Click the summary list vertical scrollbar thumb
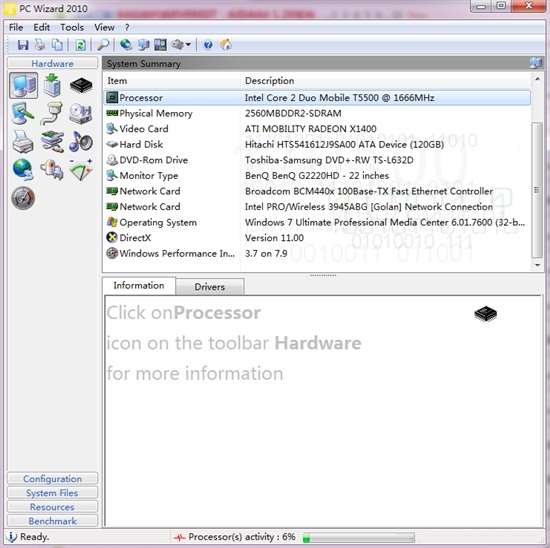The image size is (550, 548). pyautogui.click(x=537, y=190)
